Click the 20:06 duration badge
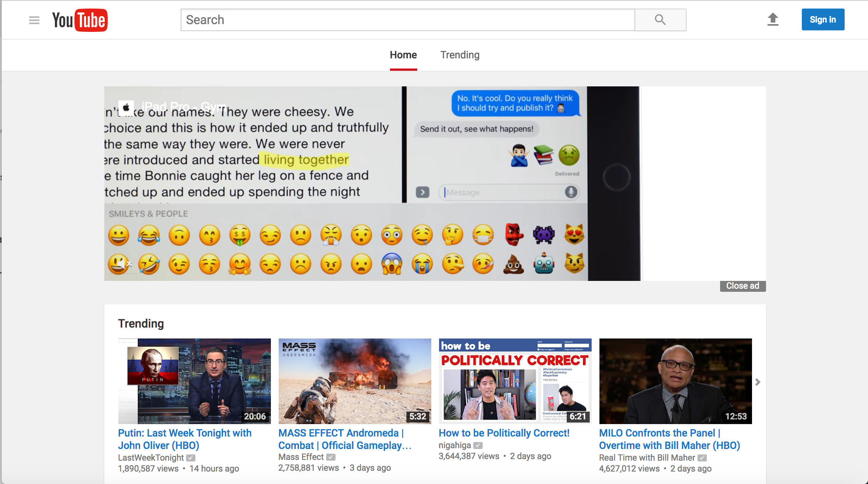868x484 pixels. [255, 416]
